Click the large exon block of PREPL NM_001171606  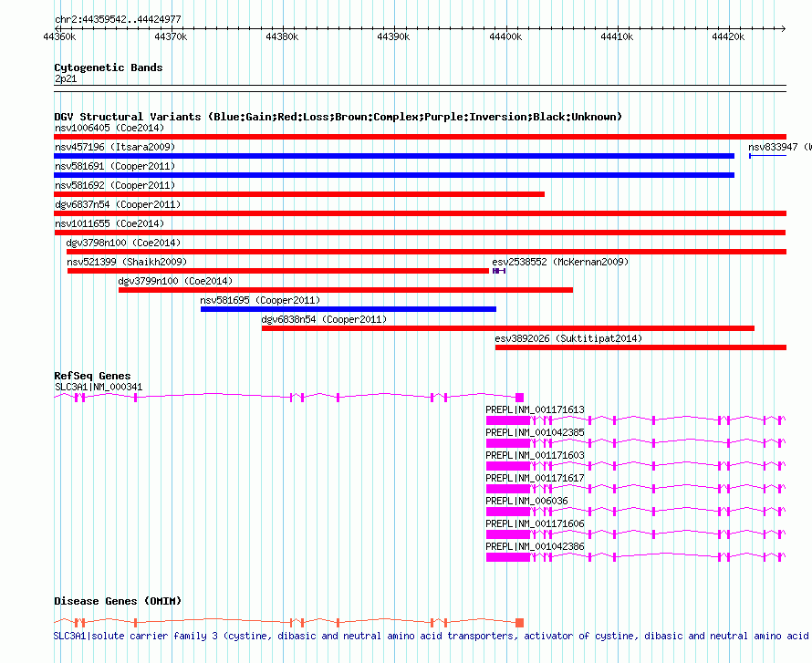click(508, 534)
